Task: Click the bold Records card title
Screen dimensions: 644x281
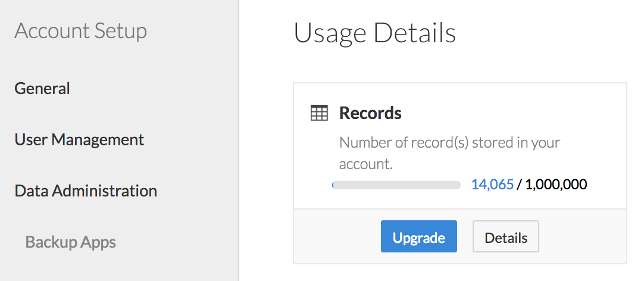Action: (x=370, y=113)
